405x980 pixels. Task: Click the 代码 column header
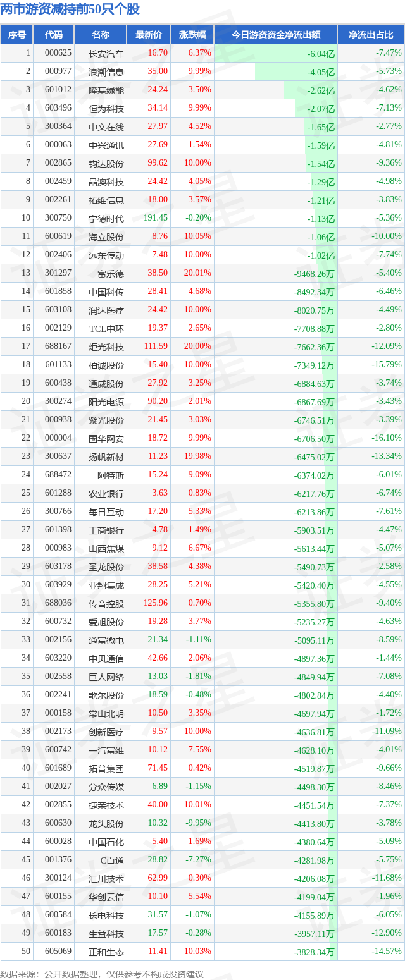tap(54, 35)
